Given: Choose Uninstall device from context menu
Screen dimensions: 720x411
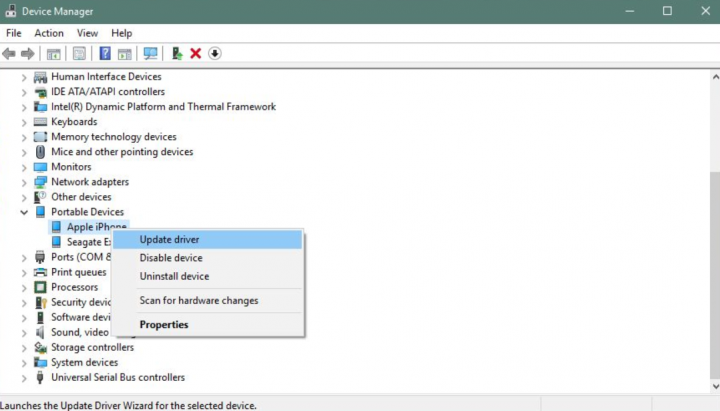Looking at the screenshot, I should [174, 276].
